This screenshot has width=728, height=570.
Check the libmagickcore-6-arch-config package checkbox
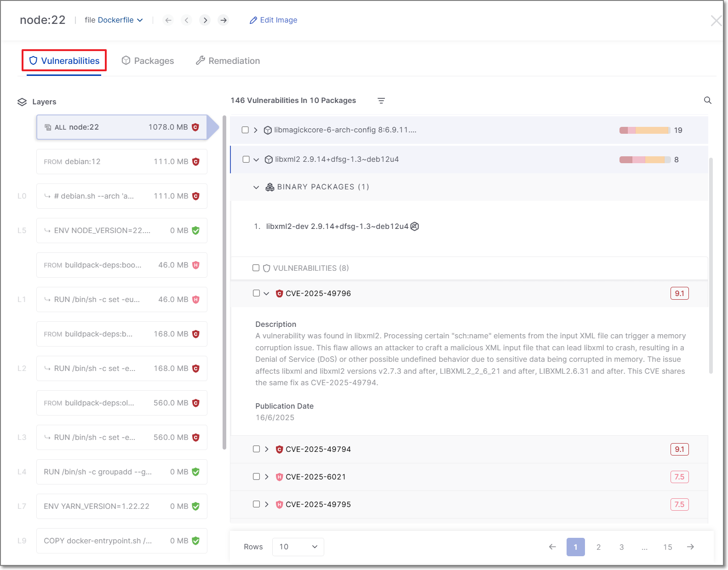click(x=245, y=130)
